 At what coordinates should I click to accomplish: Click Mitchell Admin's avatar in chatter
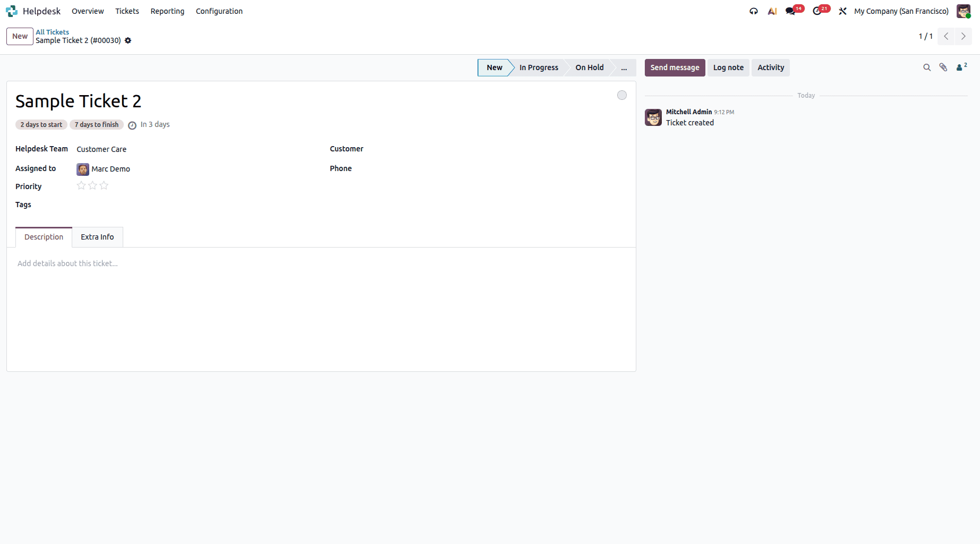click(x=653, y=117)
